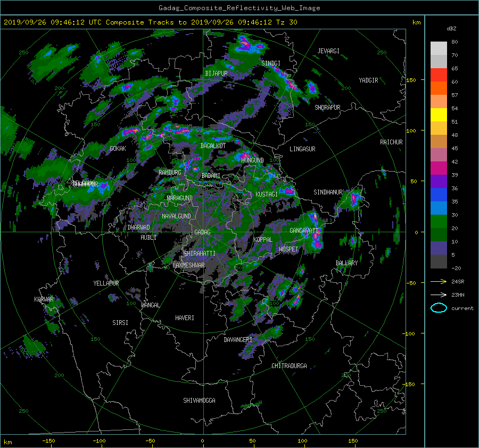Click the KOPPAL city label
The height and width of the screenshot is (448, 479).
tap(263, 239)
